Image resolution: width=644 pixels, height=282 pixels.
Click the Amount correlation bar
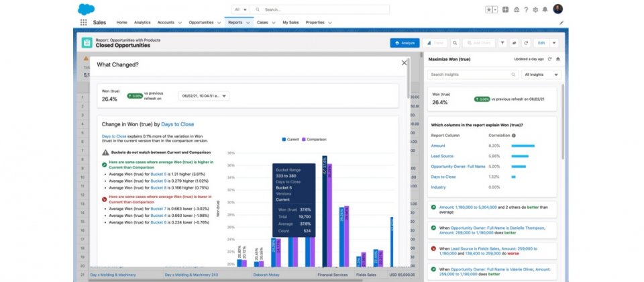[523, 146]
